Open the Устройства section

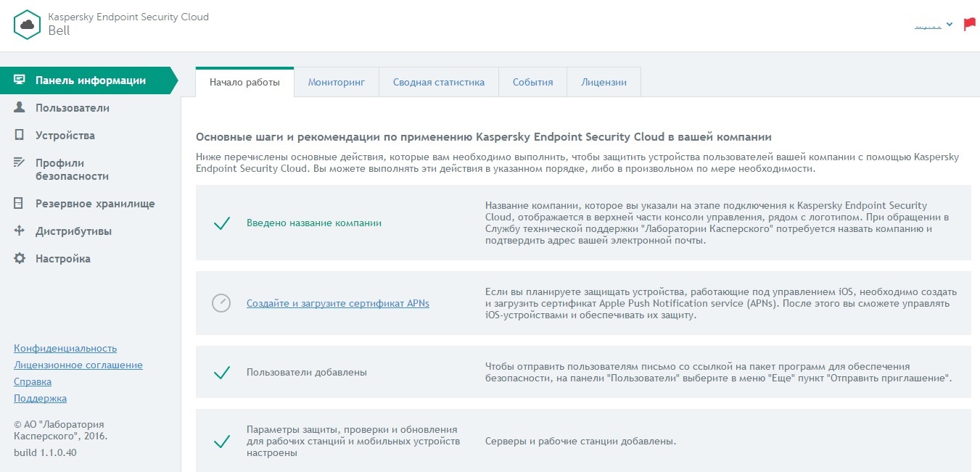tap(65, 136)
